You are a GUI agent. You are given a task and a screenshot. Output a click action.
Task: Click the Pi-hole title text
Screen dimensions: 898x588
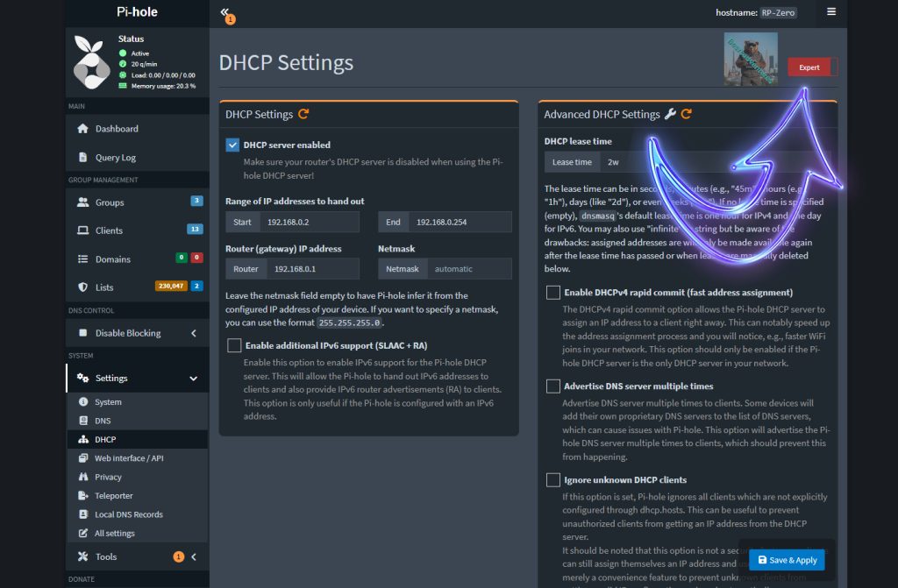[137, 12]
